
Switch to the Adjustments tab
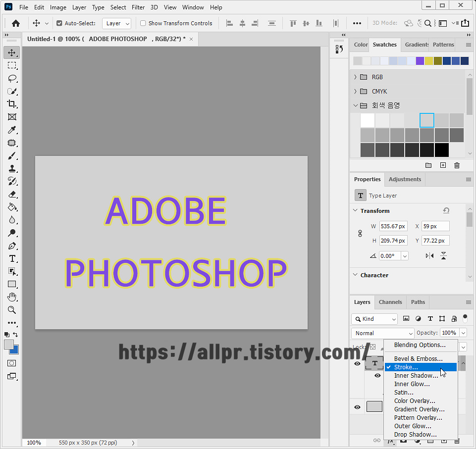point(405,179)
